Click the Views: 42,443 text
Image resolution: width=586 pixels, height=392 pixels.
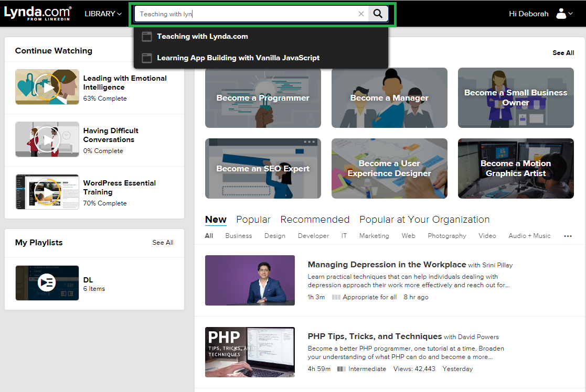click(414, 369)
